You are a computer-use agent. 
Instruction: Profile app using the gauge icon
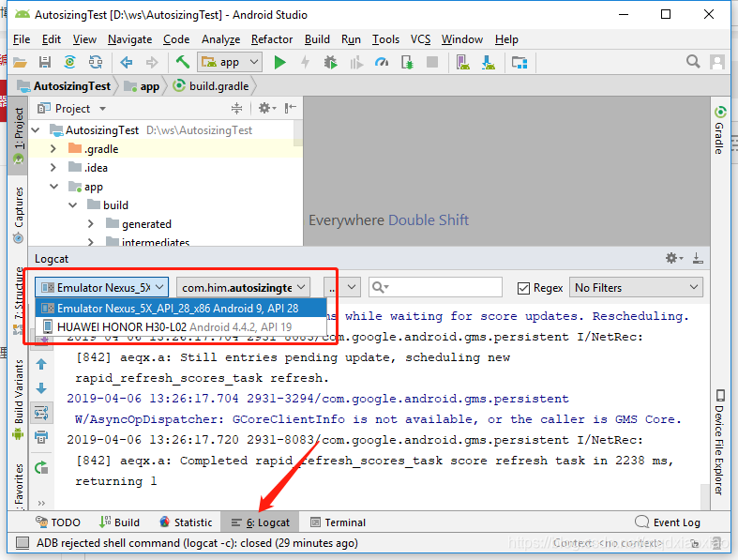pos(382,62)
